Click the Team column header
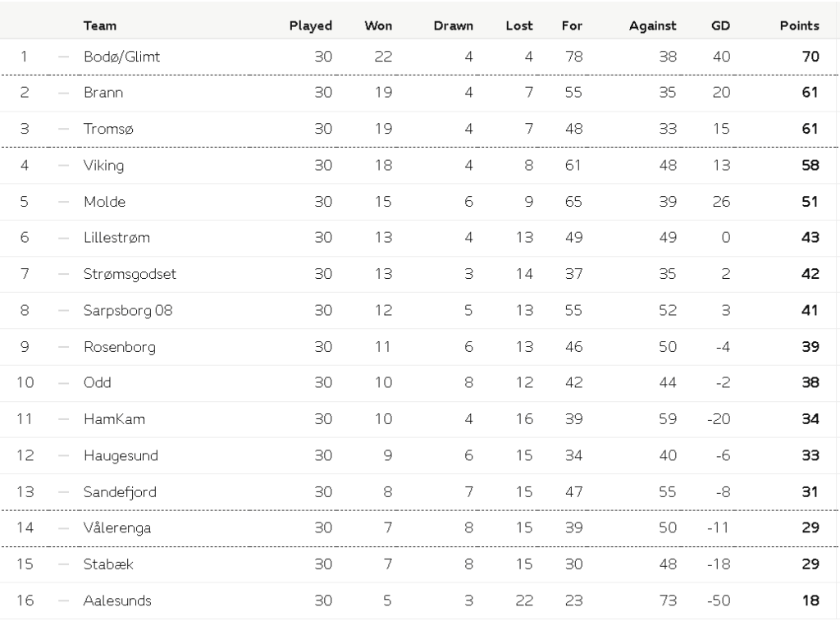This screenshot has height=621, width=840. pos(98,25)
